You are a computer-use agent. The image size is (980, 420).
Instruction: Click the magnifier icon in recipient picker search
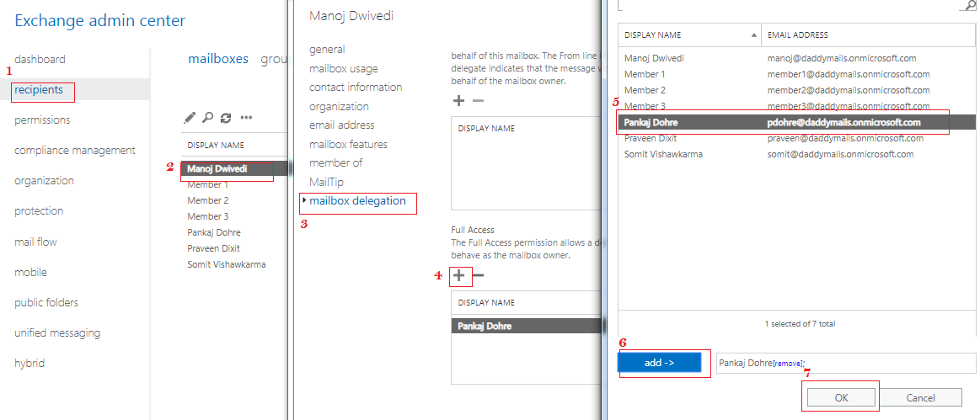(x=968, y=5)
